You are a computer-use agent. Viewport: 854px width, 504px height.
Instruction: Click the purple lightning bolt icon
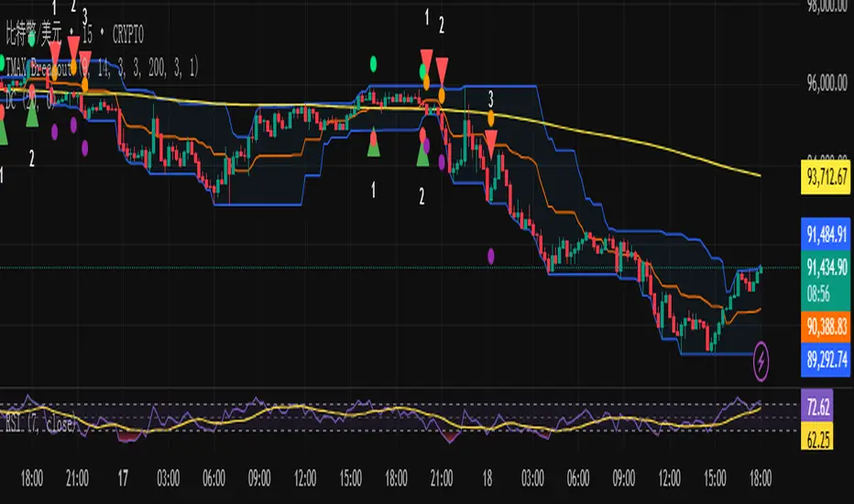pyautogui.click(x=761, y=361)
